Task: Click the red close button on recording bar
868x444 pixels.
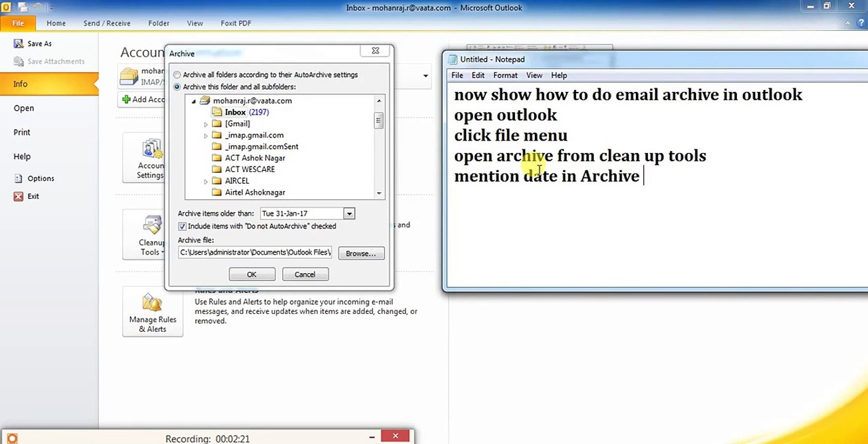Action: pyautogui.click(x=395, y=436)
